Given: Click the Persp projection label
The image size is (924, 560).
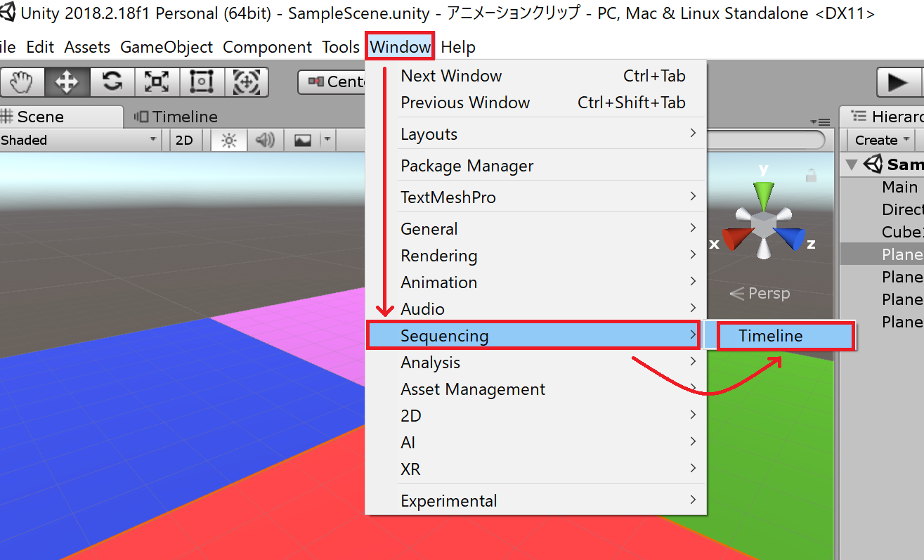Looking at the screenshot, I should 760,293.
